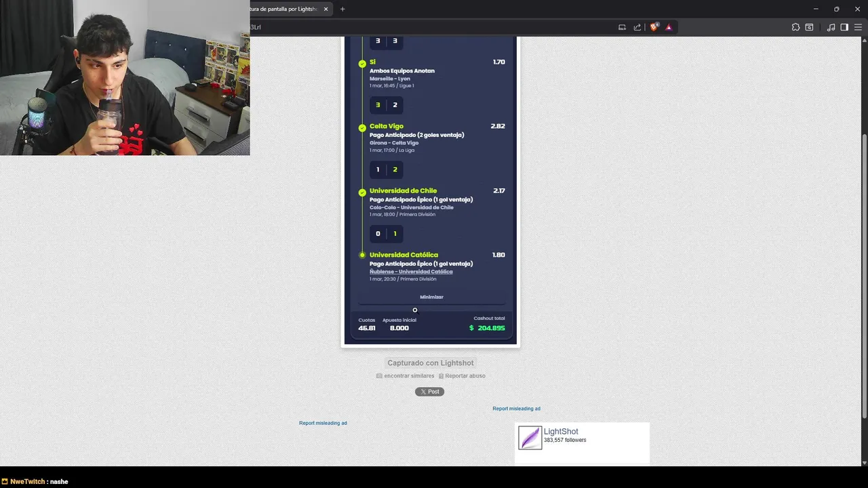Click the wallet or screenshot toolbar icon
Screen dimensions: 868x488
(809, 27)
